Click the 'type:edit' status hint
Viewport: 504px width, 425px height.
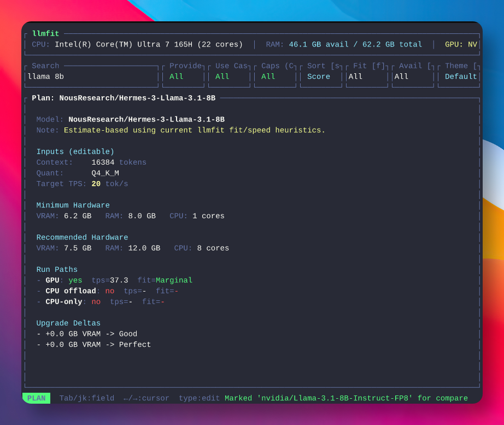pos(200,398)
